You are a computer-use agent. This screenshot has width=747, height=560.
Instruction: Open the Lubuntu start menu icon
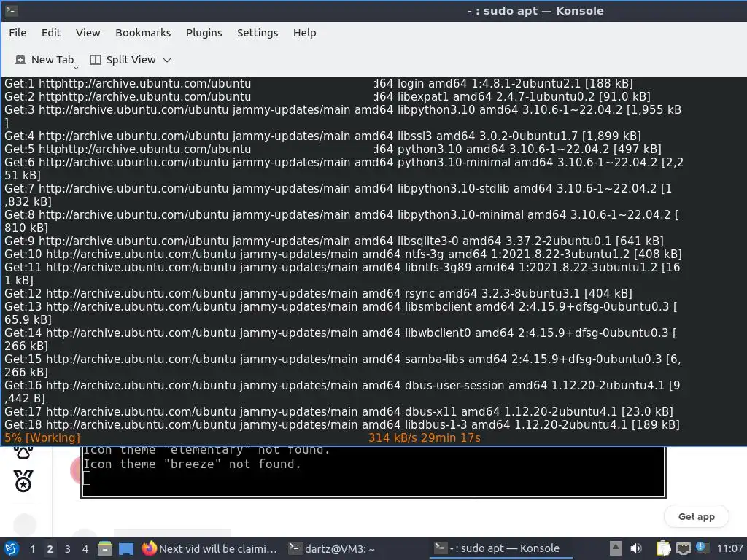[12, 548]
